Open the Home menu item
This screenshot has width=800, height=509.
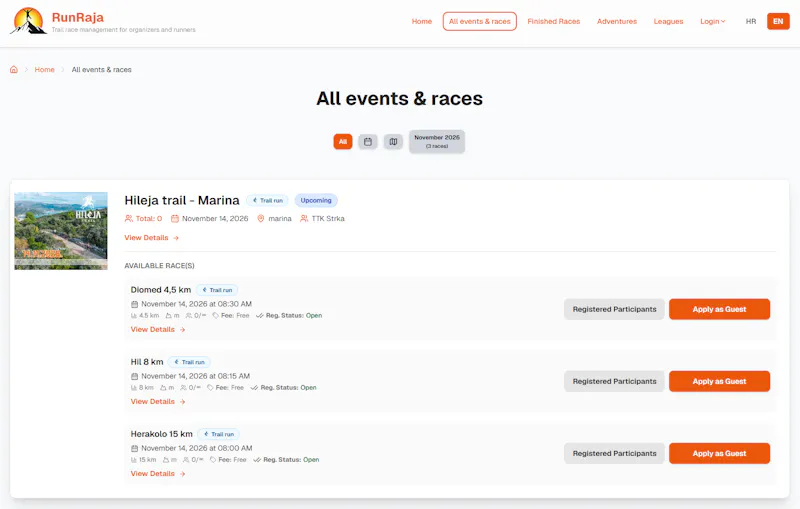[422, 21]
